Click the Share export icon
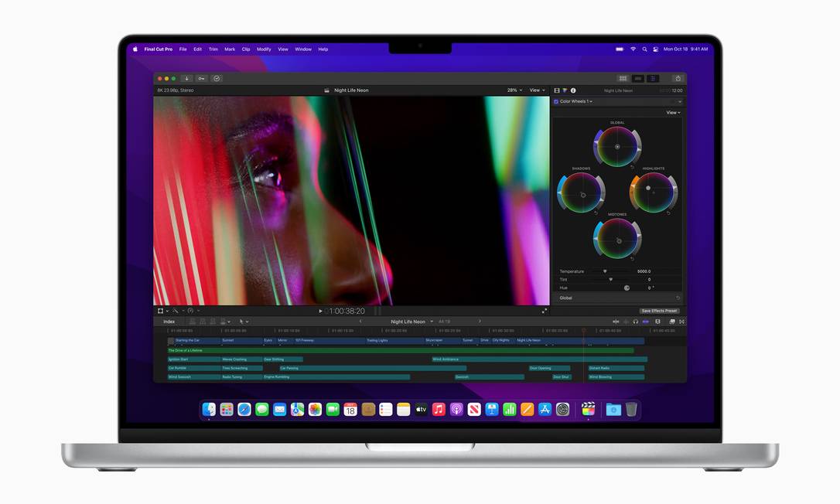Screen dimensions: 840x504 click(678, 78)
